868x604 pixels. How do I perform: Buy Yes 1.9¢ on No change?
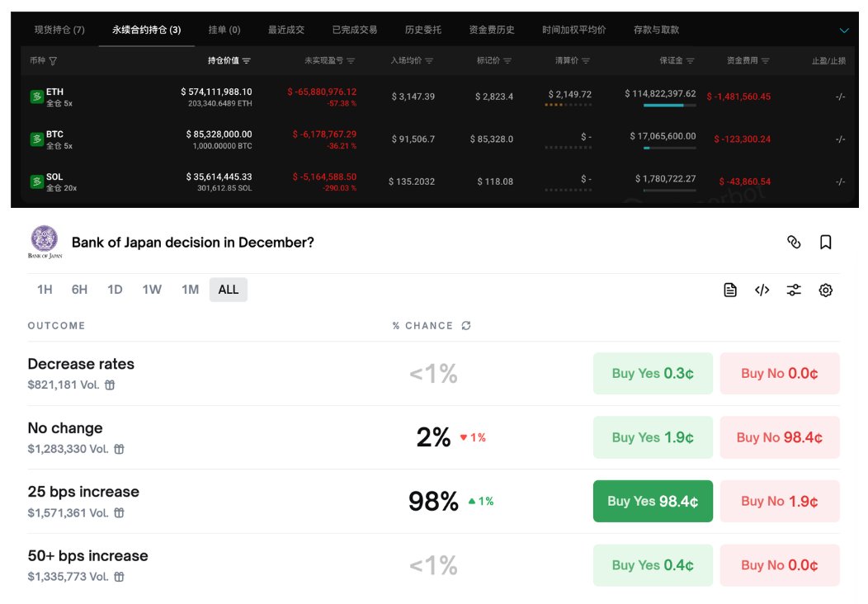point(653,437)
